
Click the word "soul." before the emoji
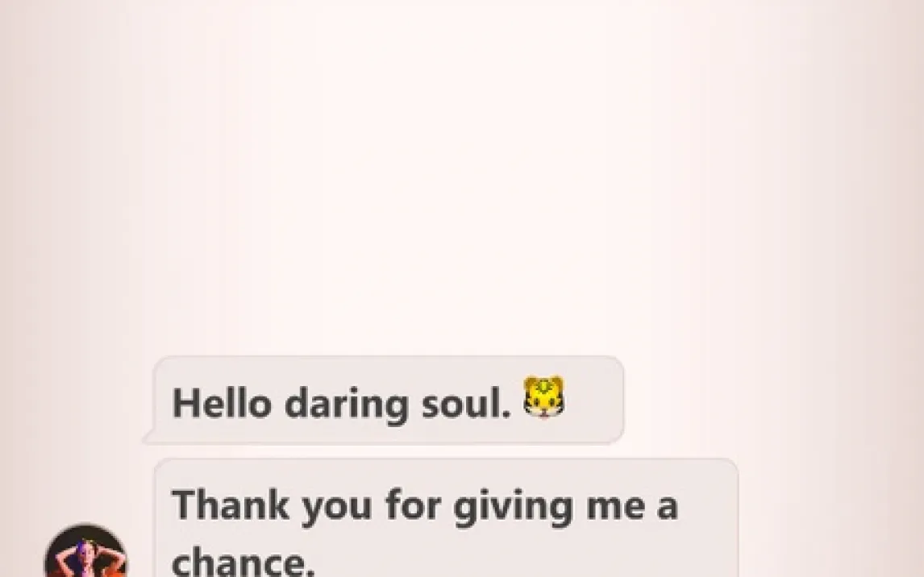click(466, 403)
